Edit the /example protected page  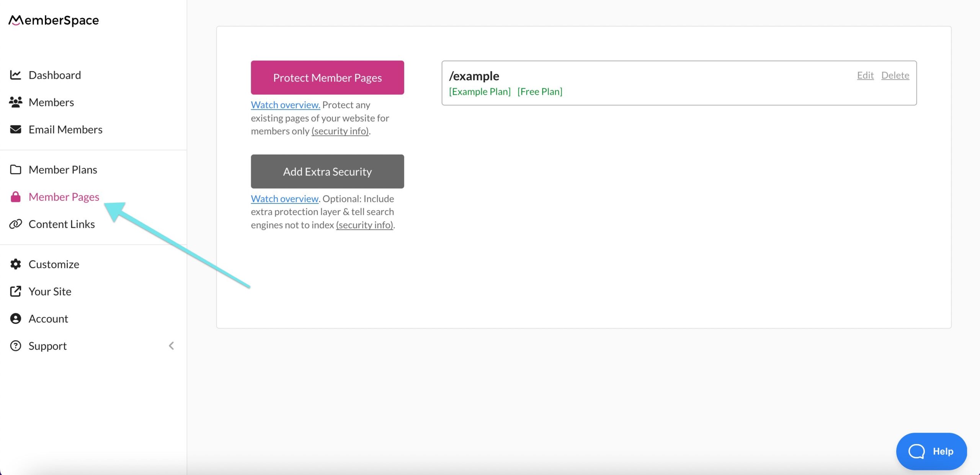[x=865, y=75]
